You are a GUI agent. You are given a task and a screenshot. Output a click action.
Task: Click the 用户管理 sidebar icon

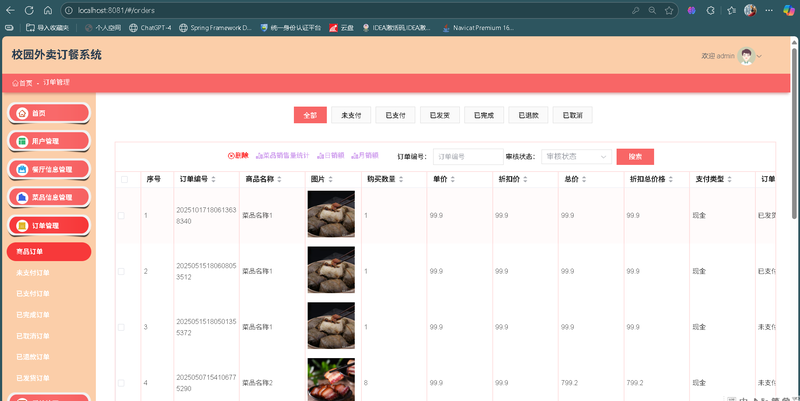coord(22,141)
